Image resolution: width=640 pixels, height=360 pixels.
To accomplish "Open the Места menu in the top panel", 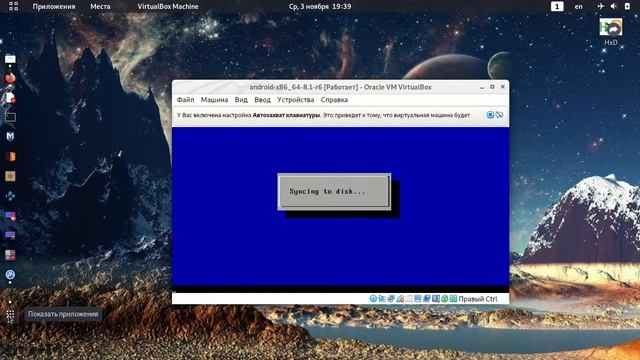I will [100, 7].
